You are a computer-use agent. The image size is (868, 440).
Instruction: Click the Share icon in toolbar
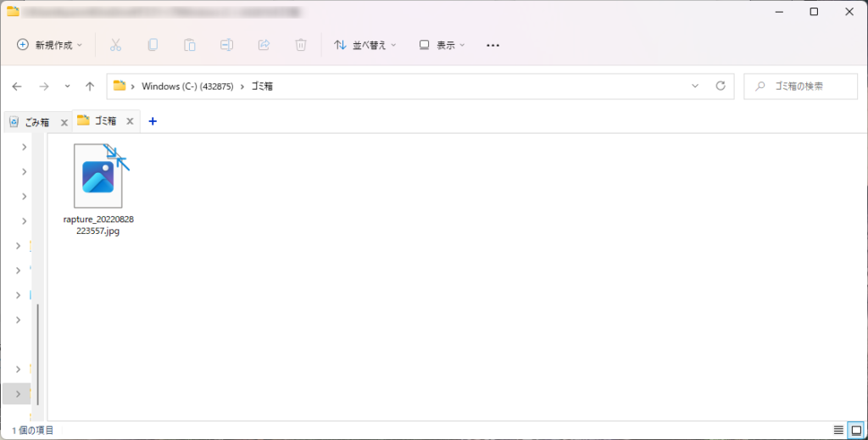tap(264, 45)
